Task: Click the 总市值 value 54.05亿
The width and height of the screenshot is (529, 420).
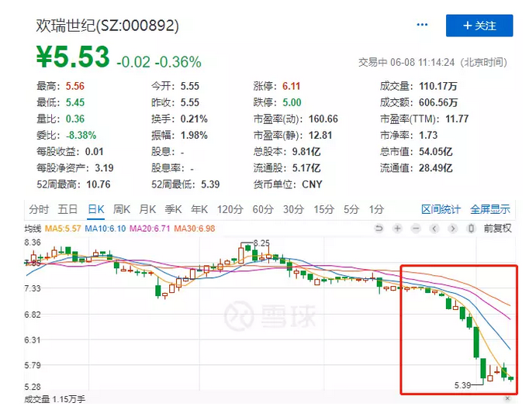Action: [436, 152]
